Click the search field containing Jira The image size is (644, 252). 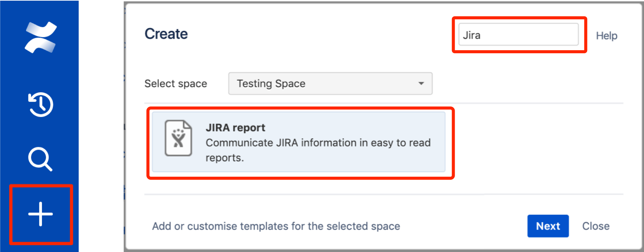pyautogui.click(x=518, y=35)
